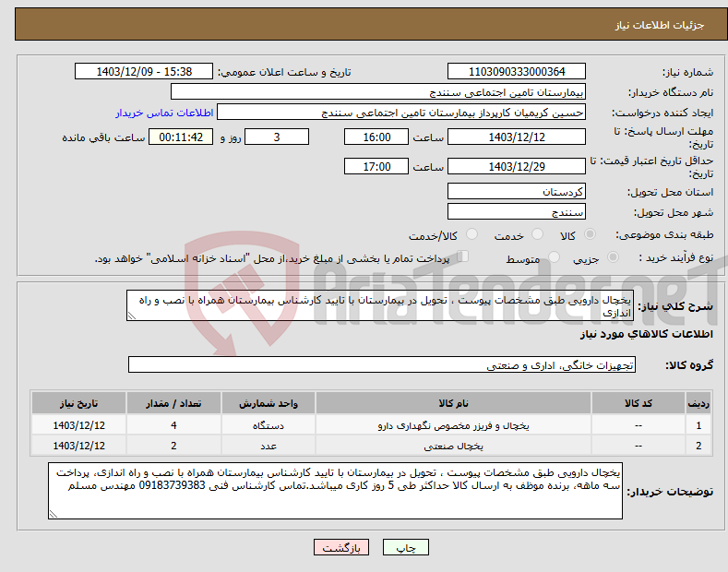Click the date cell in row 1
728x572 pixels.
pos(79,425)
